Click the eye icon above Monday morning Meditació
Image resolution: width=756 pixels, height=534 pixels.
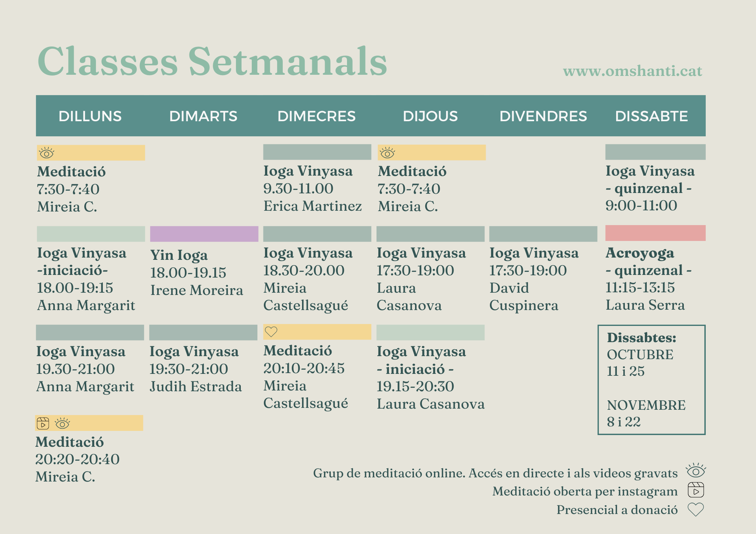[46, 153]
